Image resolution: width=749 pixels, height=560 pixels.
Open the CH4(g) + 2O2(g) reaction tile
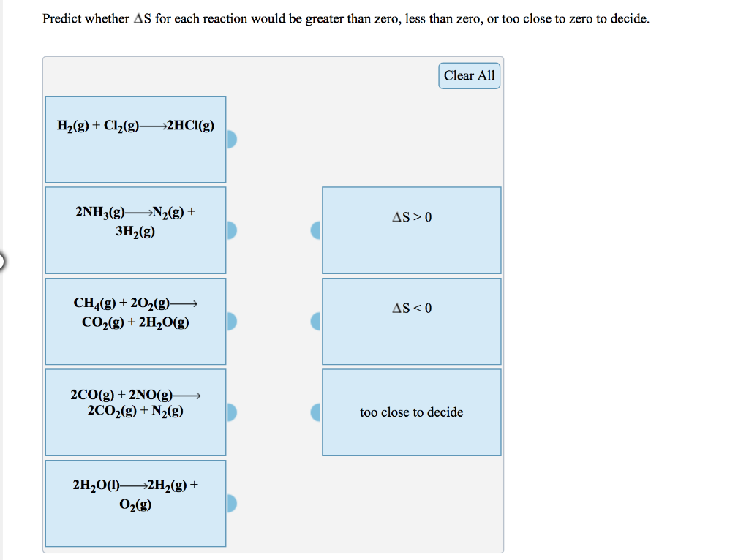[136, 320]
